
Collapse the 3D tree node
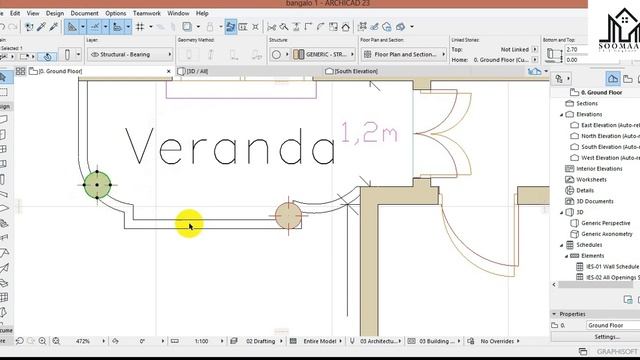[x=562, y=212]
